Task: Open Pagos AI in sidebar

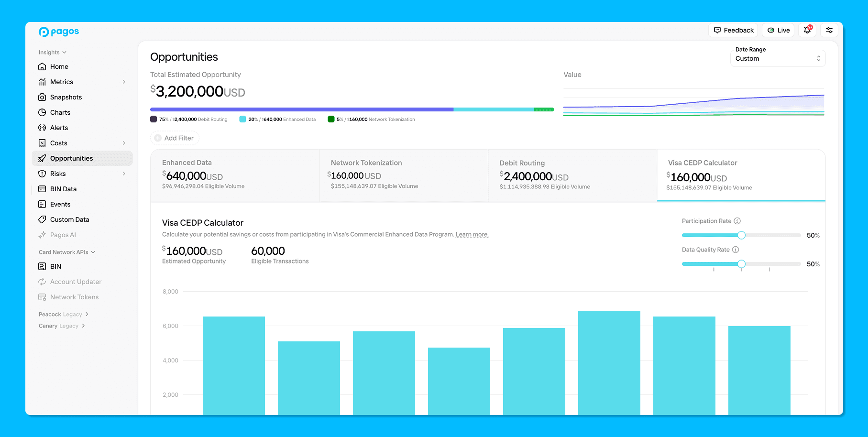Action: (82, 235)
